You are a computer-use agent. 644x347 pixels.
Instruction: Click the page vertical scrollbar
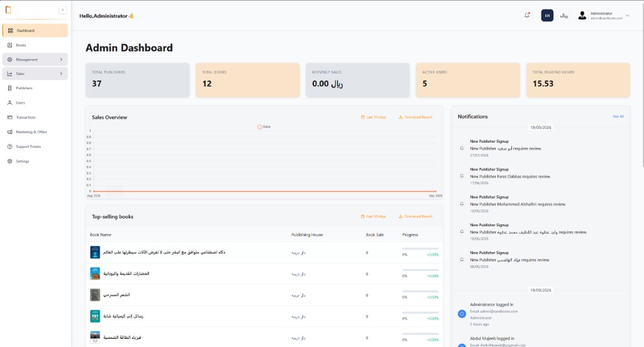click(x=642, y=84)
